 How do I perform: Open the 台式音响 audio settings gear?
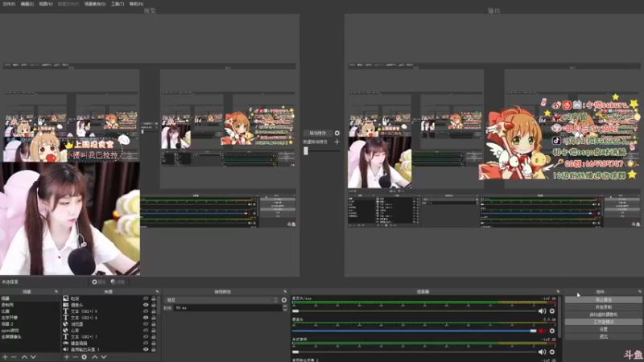552,352
